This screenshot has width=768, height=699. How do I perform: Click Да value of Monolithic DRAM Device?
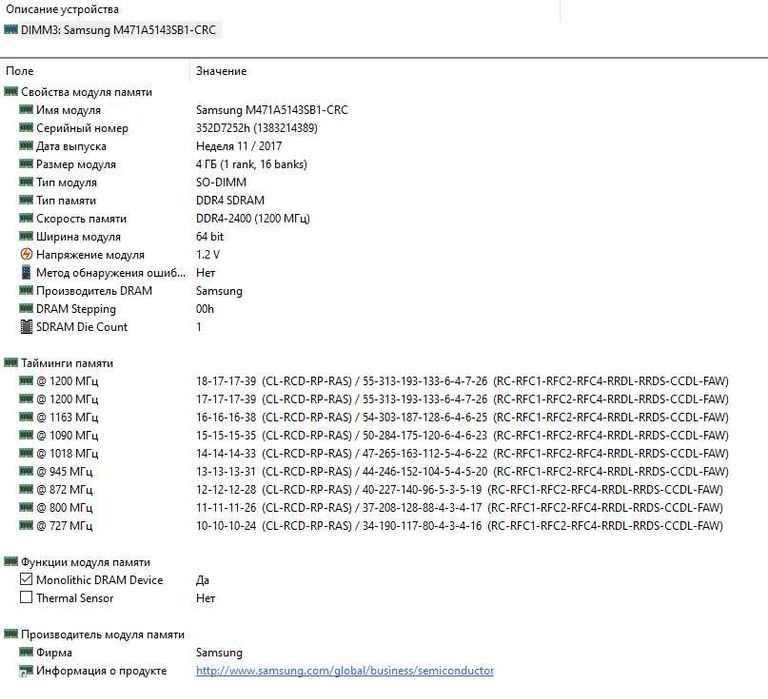tap(202, 580)
